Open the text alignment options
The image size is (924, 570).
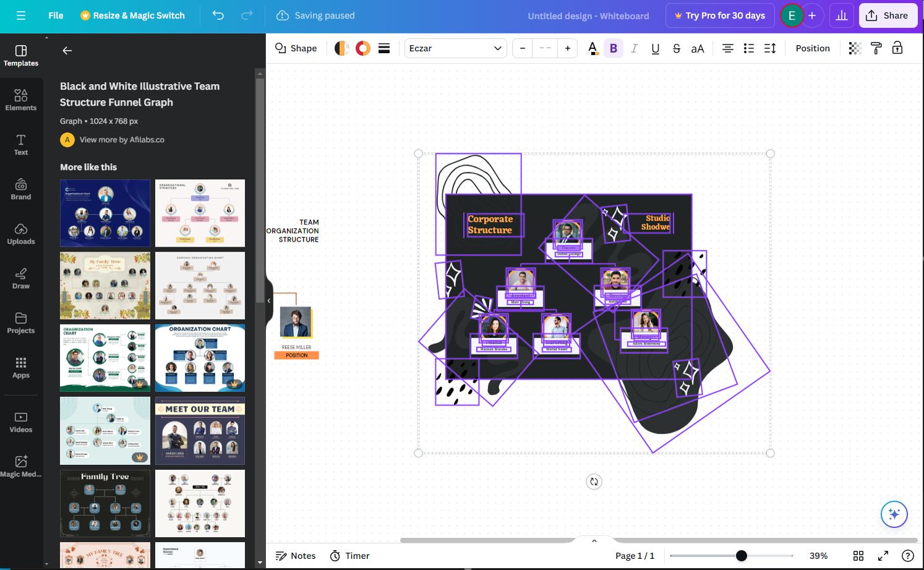[727, 48]
